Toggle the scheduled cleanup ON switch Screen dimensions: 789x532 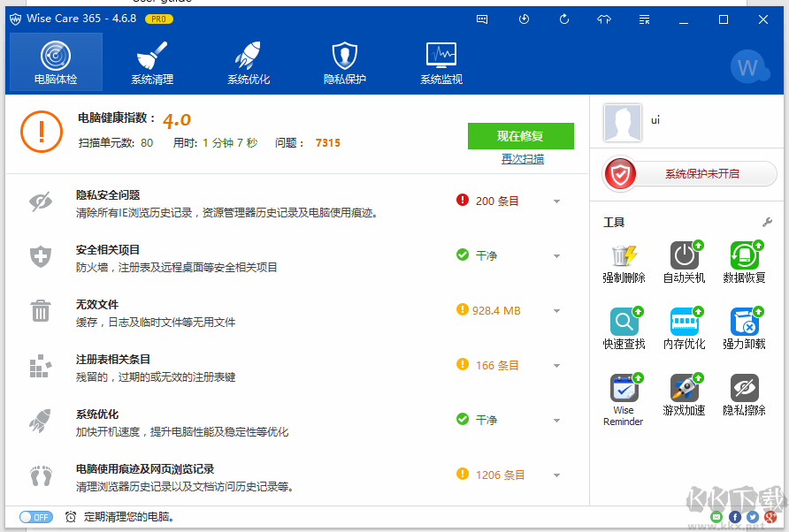pos(35,517)
